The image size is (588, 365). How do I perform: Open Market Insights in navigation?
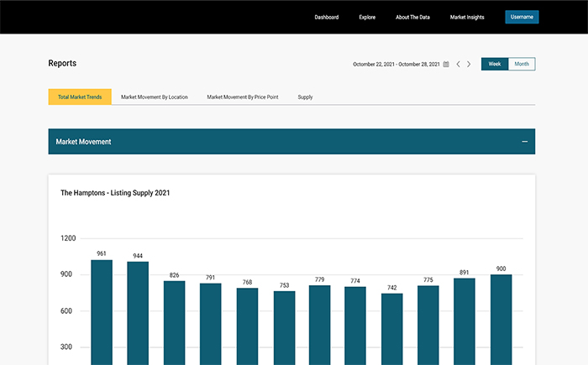[467, 18]
